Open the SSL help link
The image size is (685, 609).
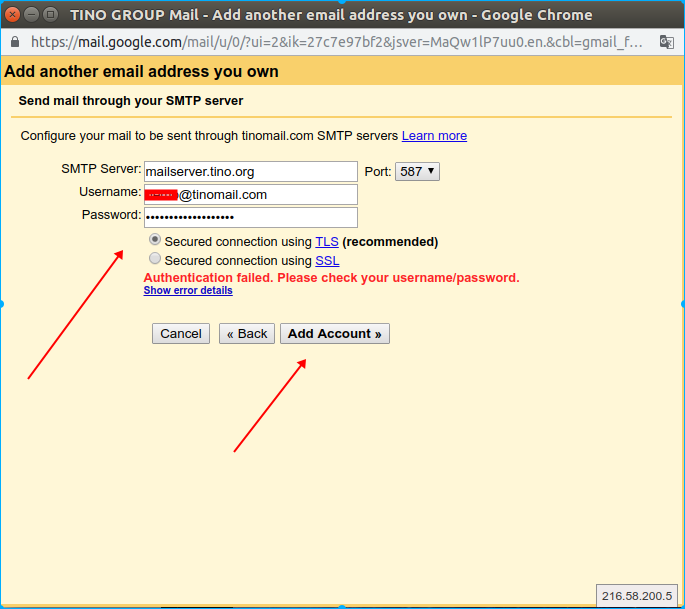click(x=327, y=260)
